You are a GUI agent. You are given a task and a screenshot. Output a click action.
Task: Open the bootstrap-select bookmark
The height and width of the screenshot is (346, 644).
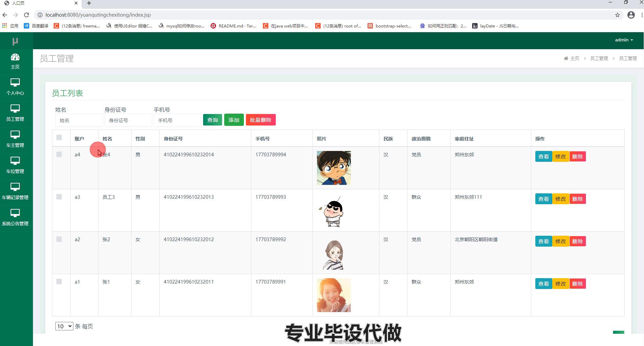pos(389,26)
